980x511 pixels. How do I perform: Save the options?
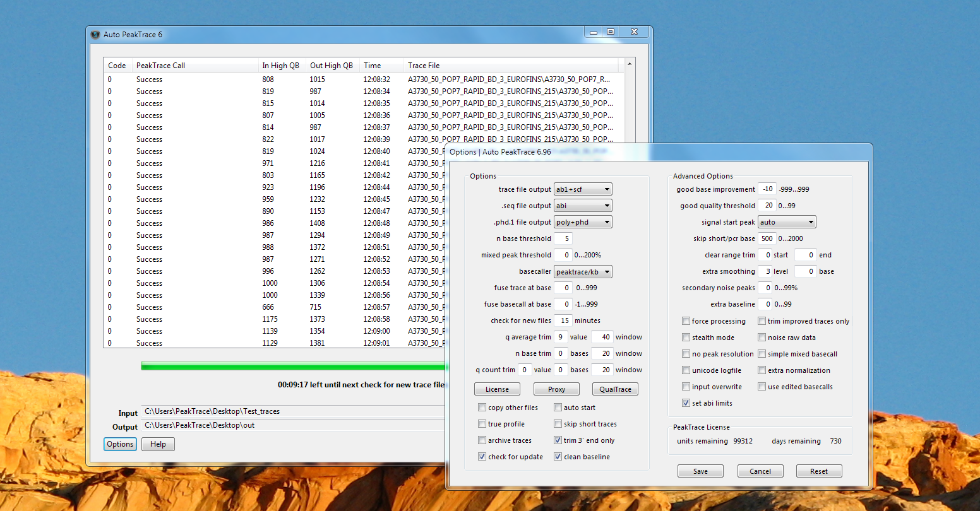point(700,471)
